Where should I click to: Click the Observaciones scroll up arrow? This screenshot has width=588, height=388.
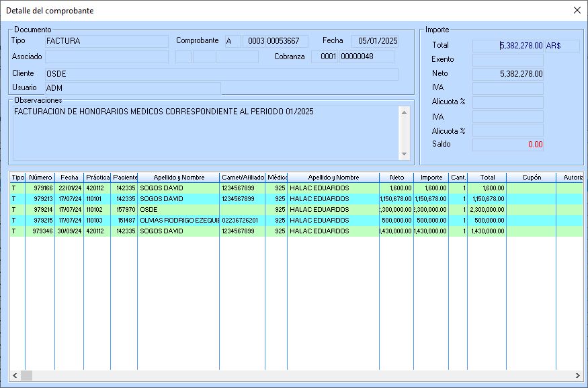pyautogui.click(x=404, y=112)
